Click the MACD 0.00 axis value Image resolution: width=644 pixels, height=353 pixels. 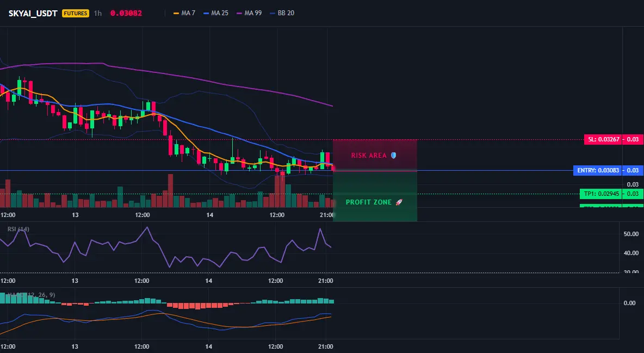click(630, 303)
